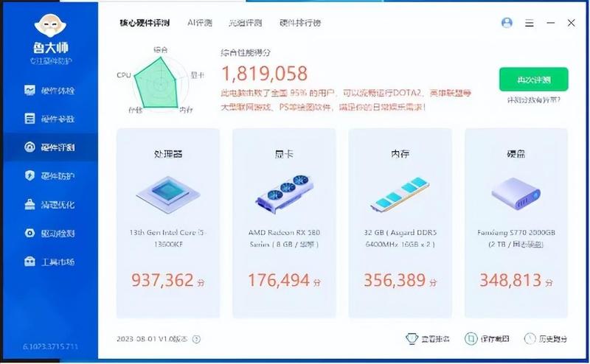Open 硬件体检 in the sidebar
Viewport: 590px width, 364px height.
(49, 90)
